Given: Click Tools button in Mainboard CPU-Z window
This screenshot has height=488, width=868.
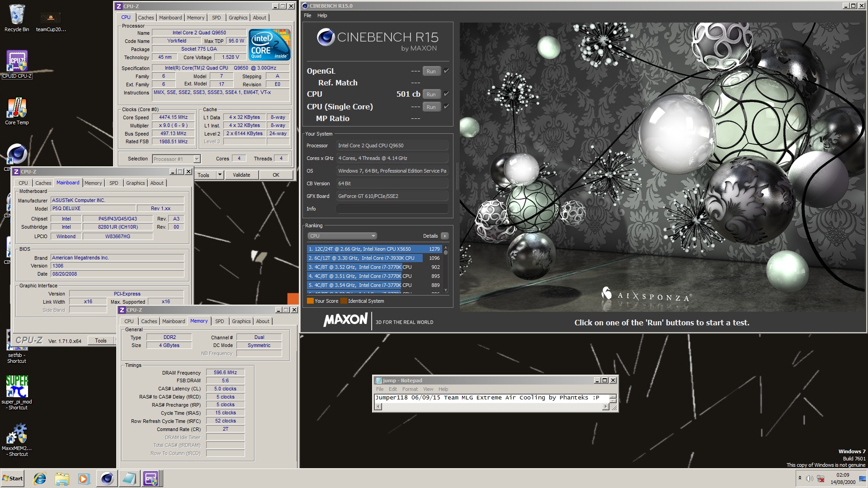Looking at the screenshot, I should [x=101, y=341].
